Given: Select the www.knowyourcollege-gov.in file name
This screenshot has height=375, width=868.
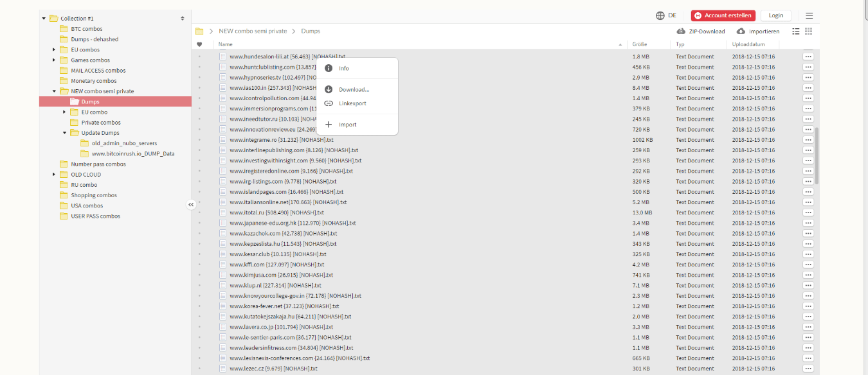Looking at the screenshot, I should pos(295,296).
